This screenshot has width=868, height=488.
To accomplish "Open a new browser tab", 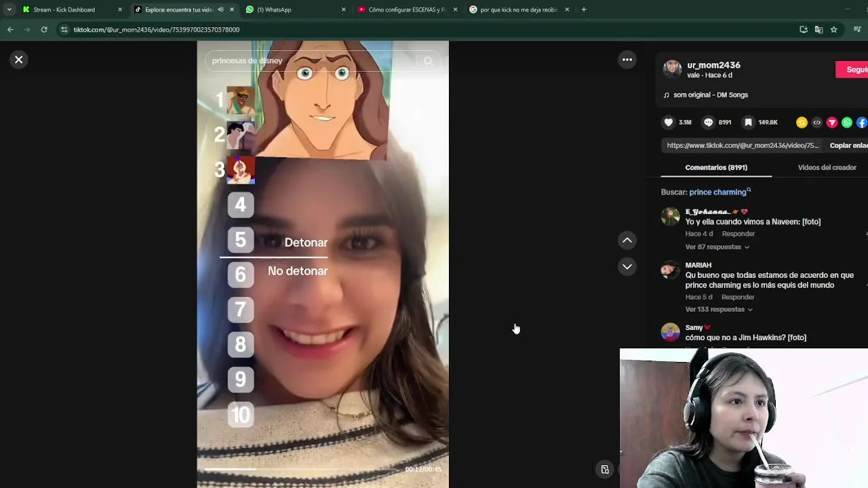I will coord(584,9).
